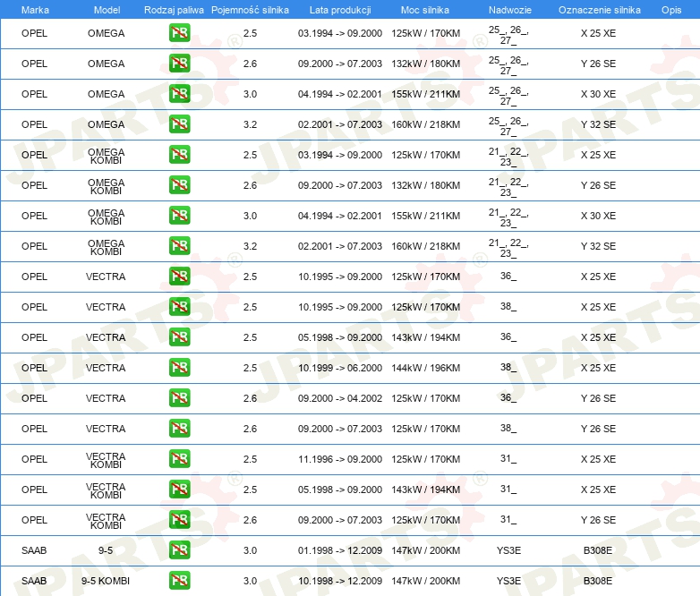Click the fuel icon in the VECTRA KOMBI 11.1996 row
This screenshot has height=596, width=700.
pos(179,458)
